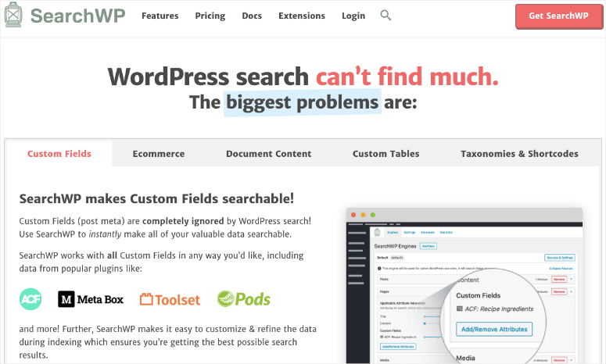Click the Get SearchWP button
The image size is (606, 364).
pyautogui.click(x=559, y=16)
